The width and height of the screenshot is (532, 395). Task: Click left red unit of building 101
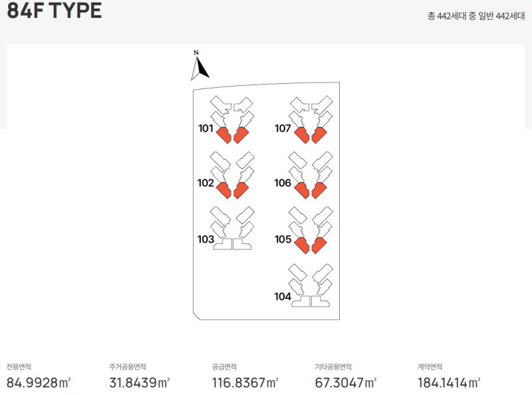coord(224,135)
